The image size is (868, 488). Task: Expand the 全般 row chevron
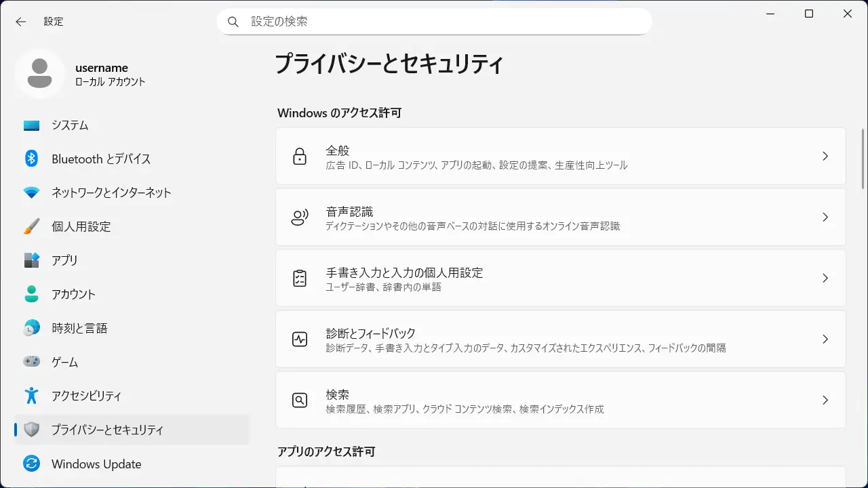pos(825,156)
